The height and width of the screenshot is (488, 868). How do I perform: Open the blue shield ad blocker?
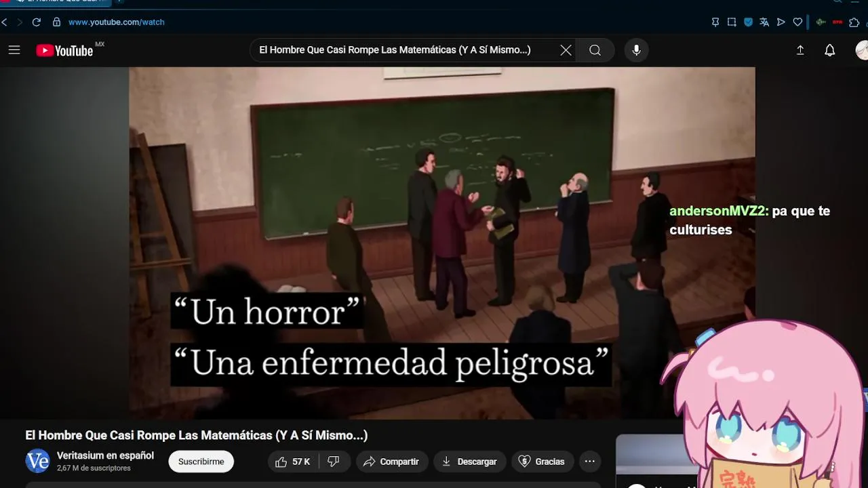748,22
